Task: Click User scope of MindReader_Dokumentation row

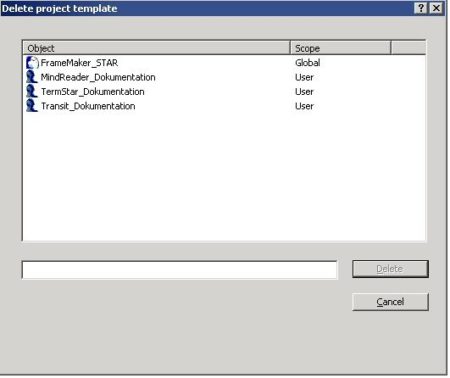Action: 304,77
